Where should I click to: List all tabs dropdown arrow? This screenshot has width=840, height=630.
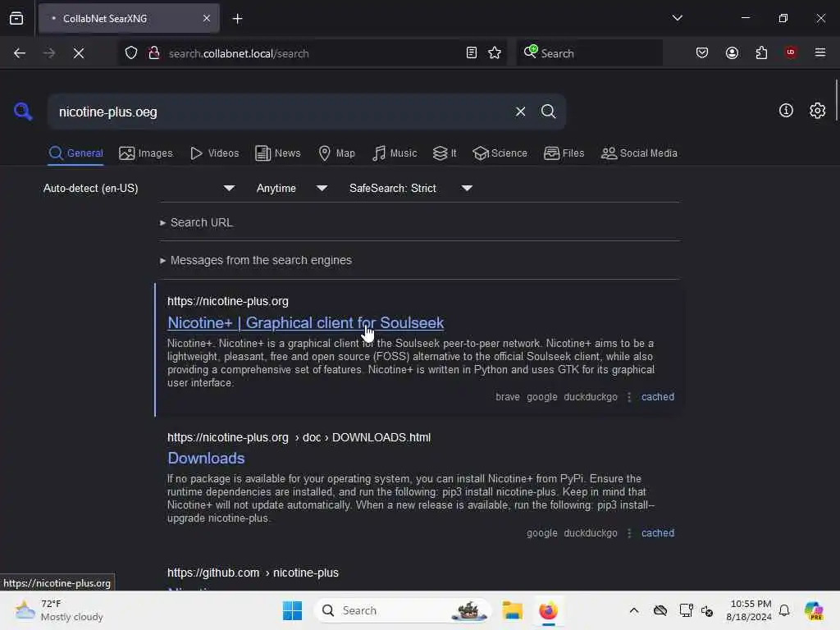click(x=677, y=18)
